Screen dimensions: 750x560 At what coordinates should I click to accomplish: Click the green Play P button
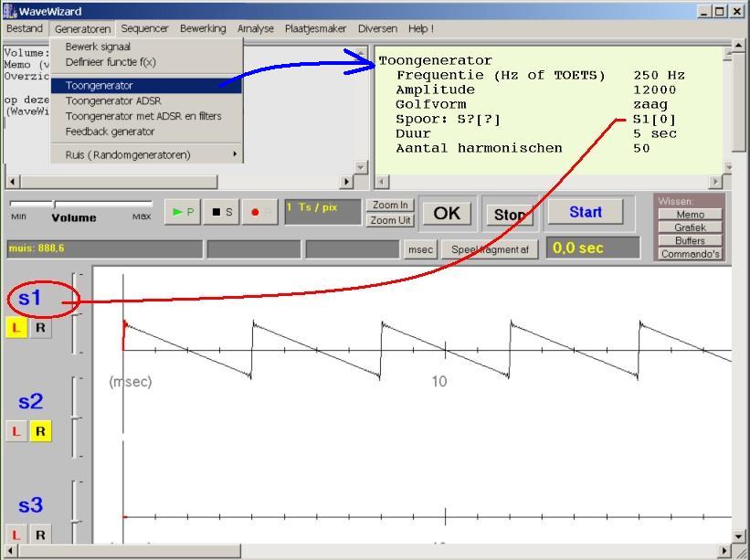[x=182, y=212]
